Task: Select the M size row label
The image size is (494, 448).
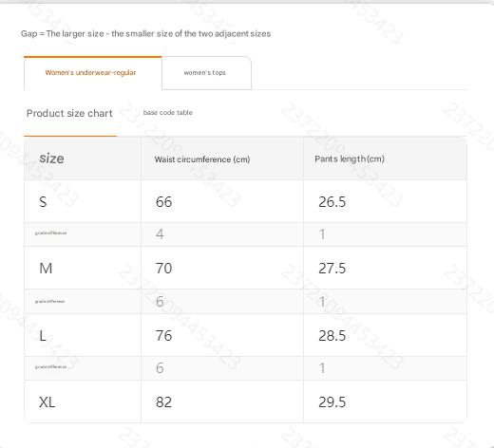Action: point(46,269)
